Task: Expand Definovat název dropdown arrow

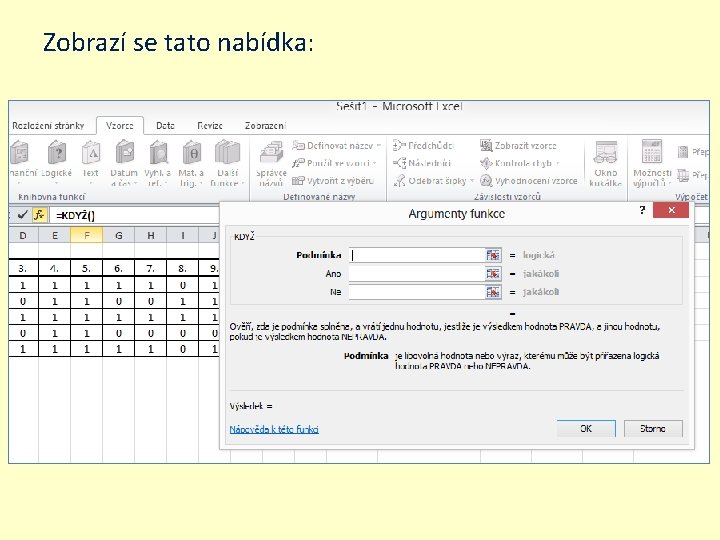Action: [379, 146]
